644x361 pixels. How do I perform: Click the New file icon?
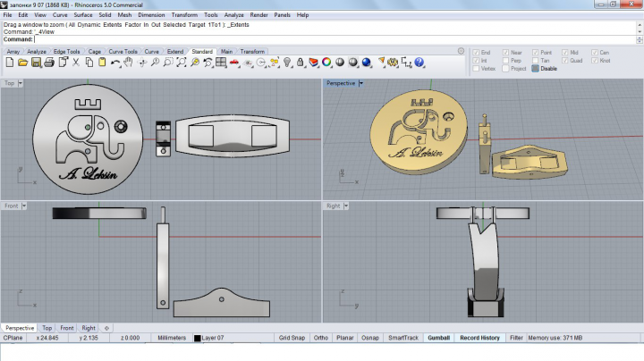point(10,63)
